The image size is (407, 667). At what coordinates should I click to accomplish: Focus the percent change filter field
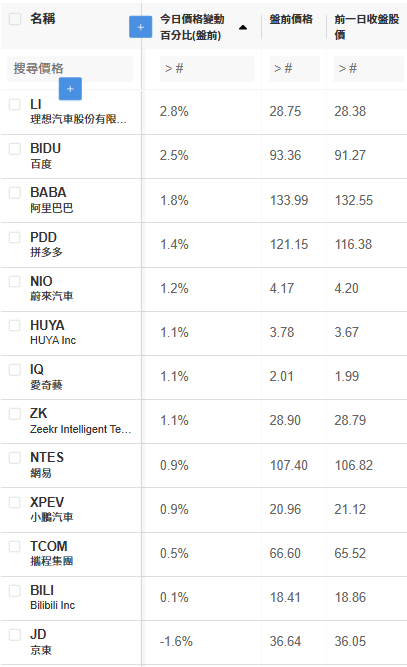[208, 68]
